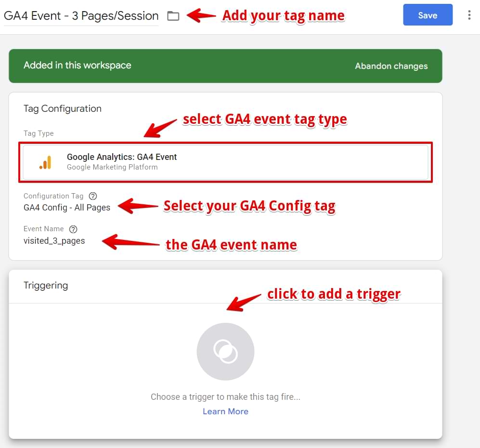Viewport: 480px width, 448px height.
Task: Click the folder icon beside tag name
Action: click(x=173, y=15)
